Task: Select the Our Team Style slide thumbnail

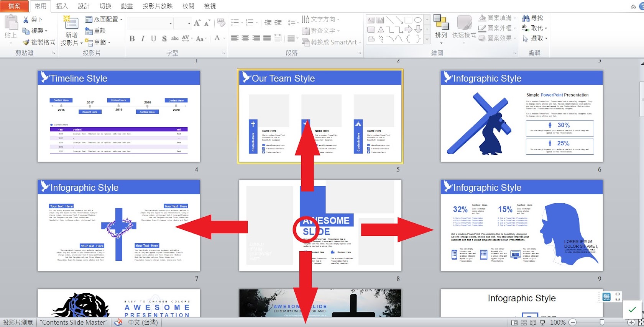Action: [x=320, y=116]
